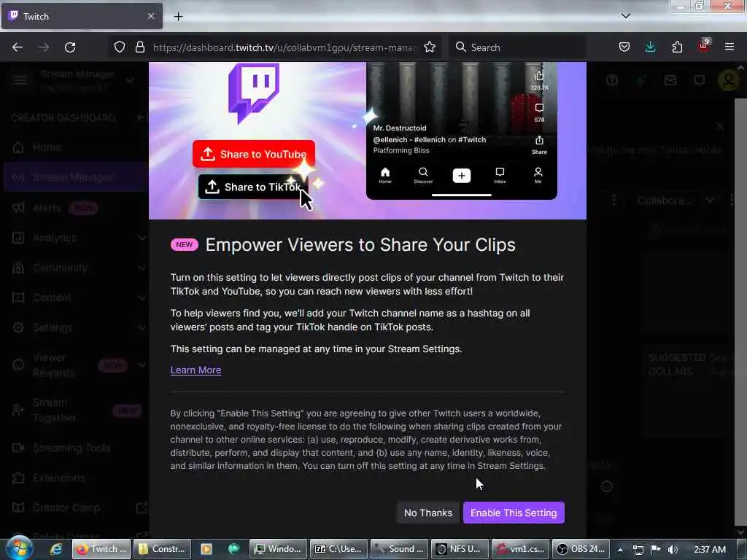Image resolution: width=747 pixels, height=560 pixels.
Task: Open taskbar clock showing 2:37 AM
Action: 710,549
